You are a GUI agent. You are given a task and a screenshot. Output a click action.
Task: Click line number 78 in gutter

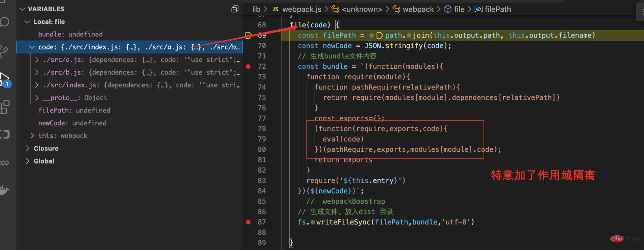click(262, 129)
